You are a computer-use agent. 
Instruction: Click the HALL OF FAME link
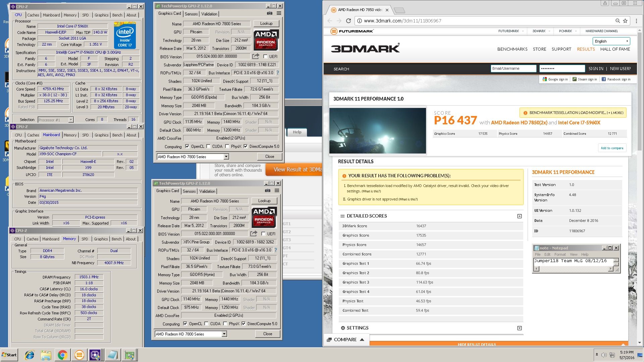615,49
